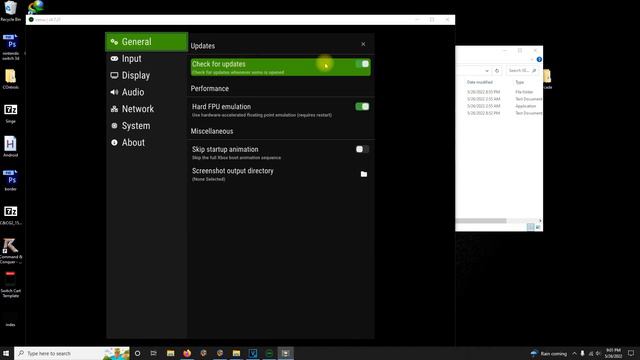This screenshot has width=640, height=360.
Task: Open the first File Explorer taskbar icon
Action: point(171,353)
